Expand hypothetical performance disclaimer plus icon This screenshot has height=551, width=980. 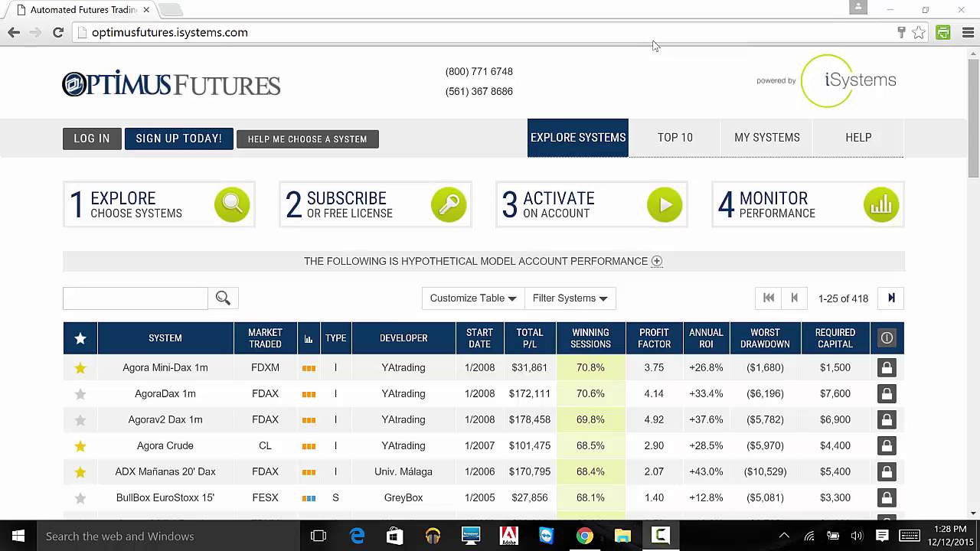point(657,261)
